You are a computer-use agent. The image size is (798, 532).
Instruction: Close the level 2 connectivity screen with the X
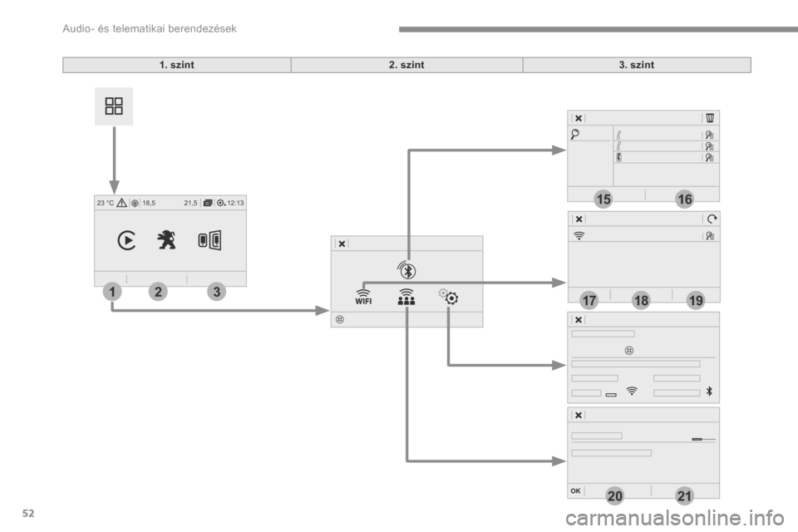342,244
